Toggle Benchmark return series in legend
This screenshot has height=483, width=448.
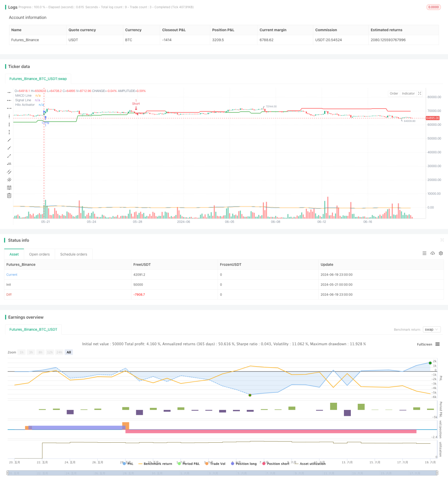pyautogui.click(x=155, y=464)
